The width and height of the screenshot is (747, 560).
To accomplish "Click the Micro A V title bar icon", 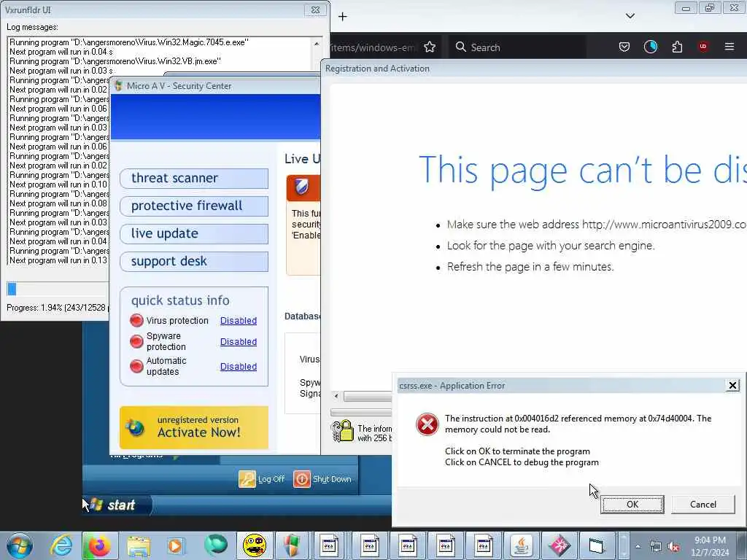I will point(118,86).
